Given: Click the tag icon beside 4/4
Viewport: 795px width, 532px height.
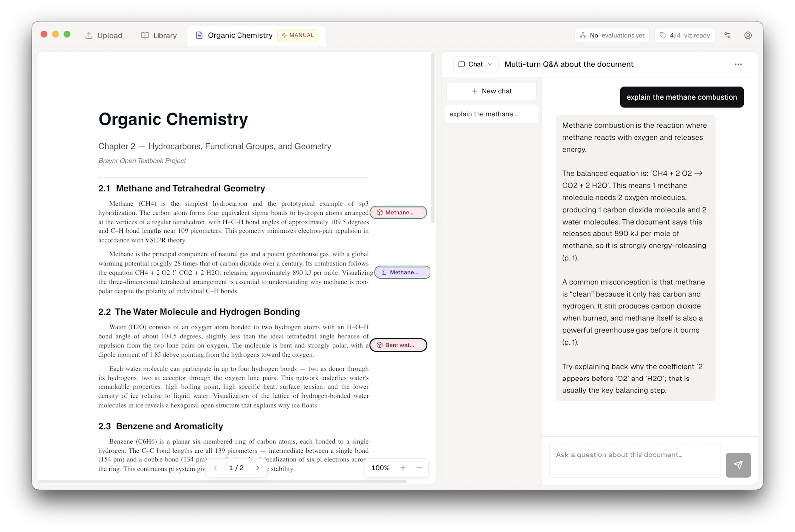Looking at the screenshot, I should click(x=663, y=36).
